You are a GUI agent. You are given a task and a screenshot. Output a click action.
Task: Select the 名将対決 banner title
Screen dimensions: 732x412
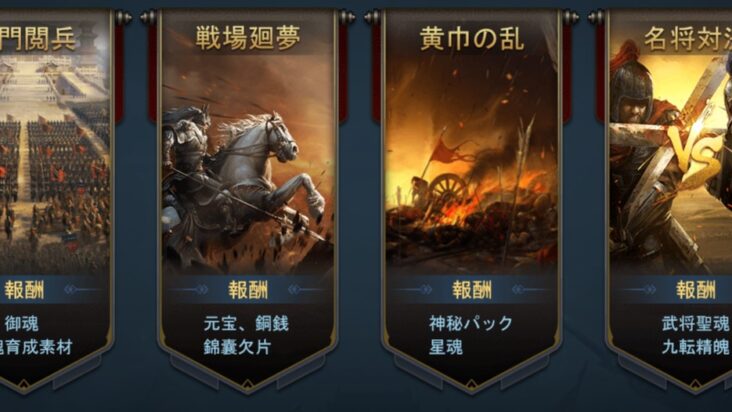click(687, 39)
